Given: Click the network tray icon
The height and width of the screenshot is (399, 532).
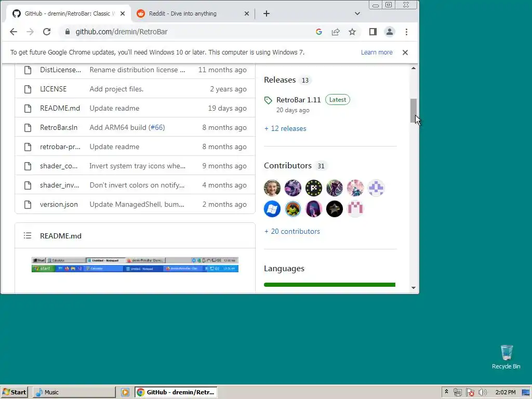Looking at the screenshot, I should click(457, 393).
